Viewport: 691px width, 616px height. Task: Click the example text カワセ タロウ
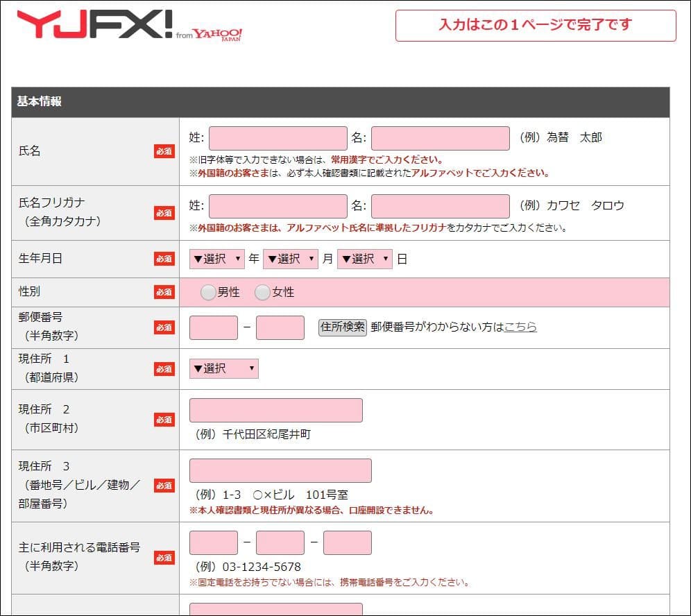586,205
